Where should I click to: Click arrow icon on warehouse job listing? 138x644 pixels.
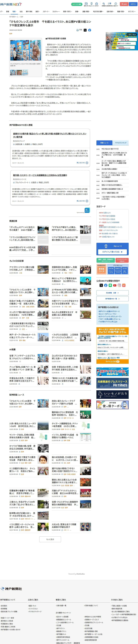[x=87, y=163]
